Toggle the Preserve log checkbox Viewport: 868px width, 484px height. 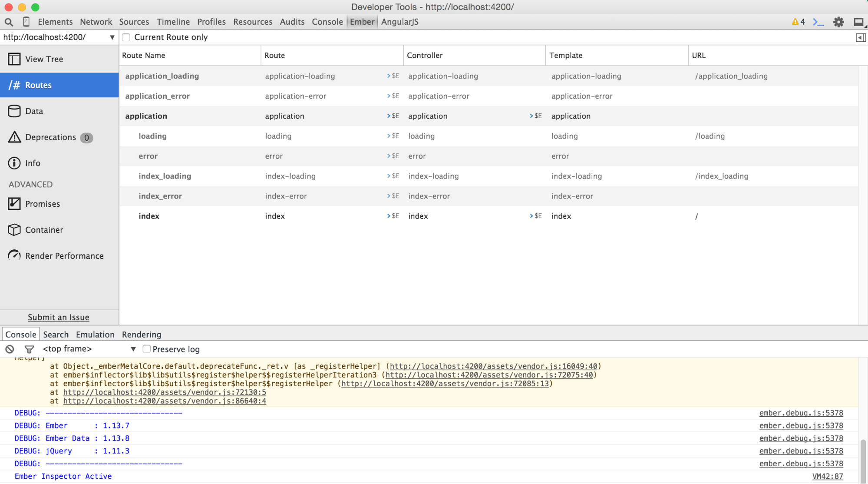[147, 349]
